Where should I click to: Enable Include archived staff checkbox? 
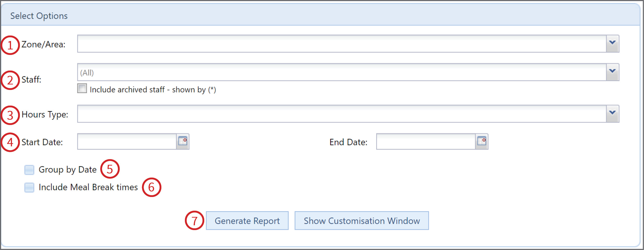[82, 89]
